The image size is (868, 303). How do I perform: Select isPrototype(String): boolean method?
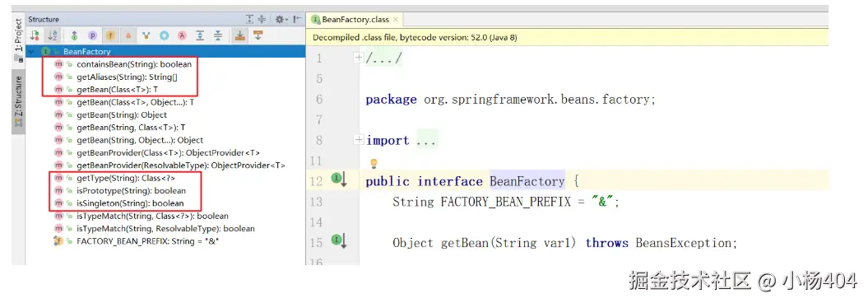(x=131, y=190)
